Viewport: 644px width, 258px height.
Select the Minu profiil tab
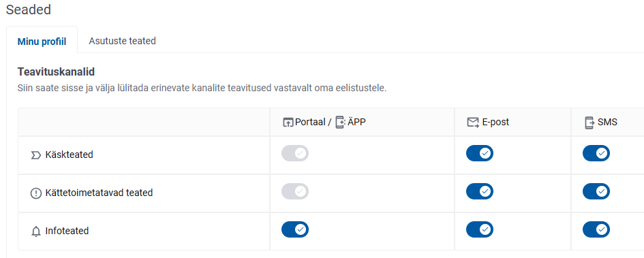(x=42, y=42)
